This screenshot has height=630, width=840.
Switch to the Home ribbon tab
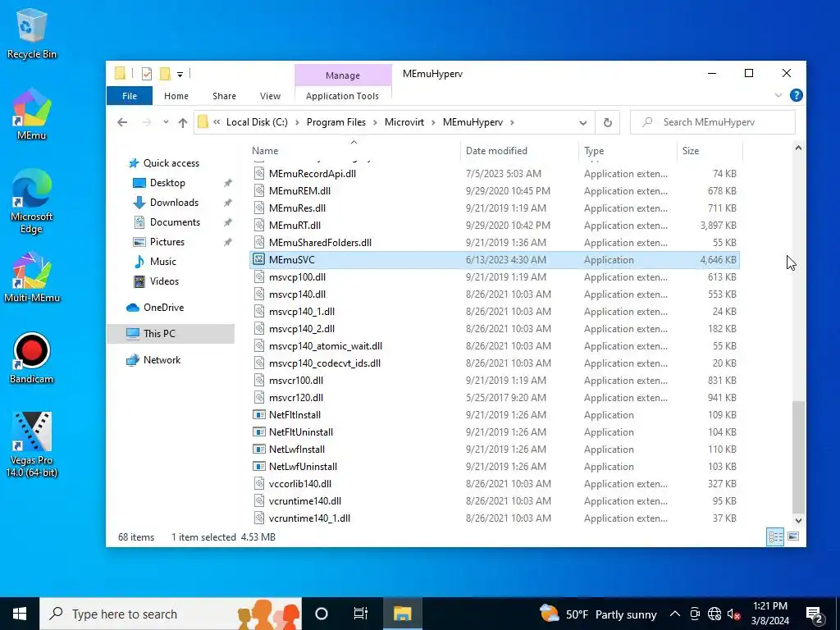pos(176,96)
